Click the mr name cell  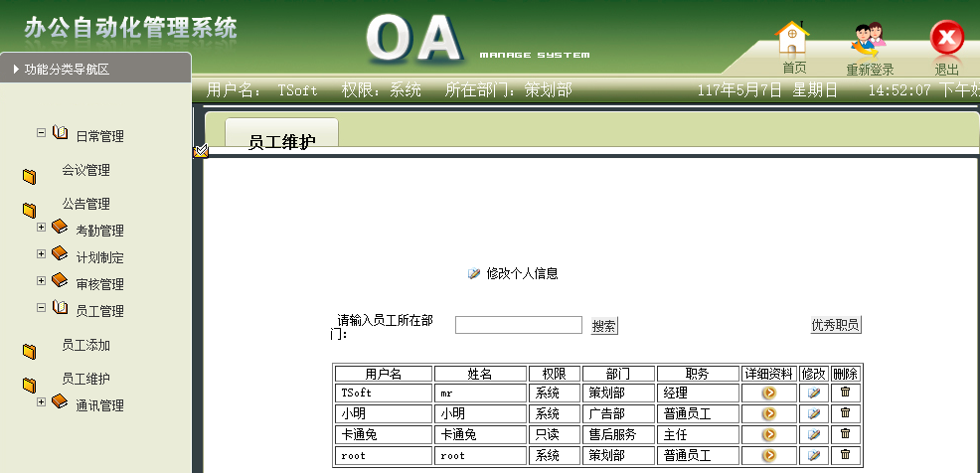pos(481,394)
